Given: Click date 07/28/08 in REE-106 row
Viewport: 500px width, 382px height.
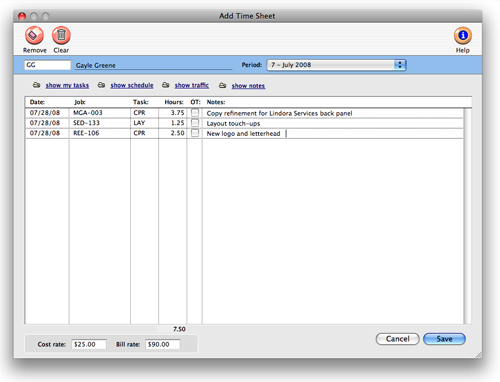Looking at the screenshot, I should click(45, 133).
